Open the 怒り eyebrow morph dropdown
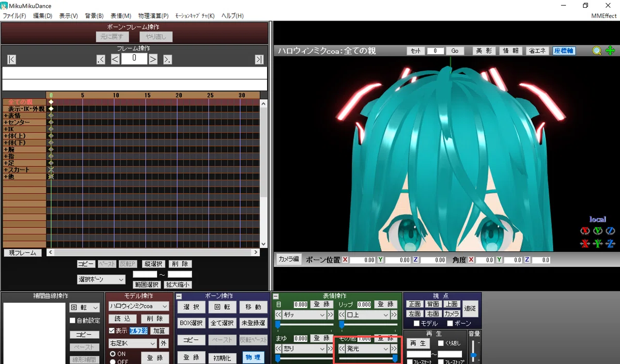 (304, 349)
